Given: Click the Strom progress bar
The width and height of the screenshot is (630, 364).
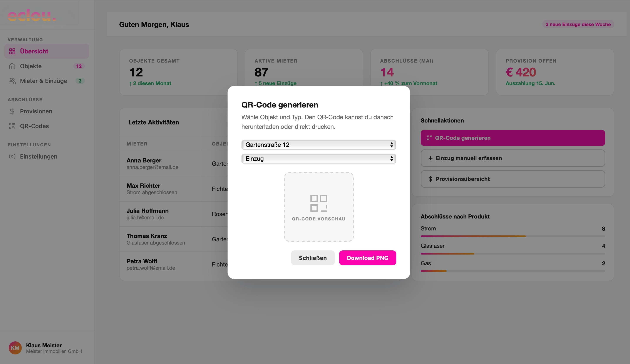Looking at the screenshot, I should pyautogui.click(x=513, y=236).
